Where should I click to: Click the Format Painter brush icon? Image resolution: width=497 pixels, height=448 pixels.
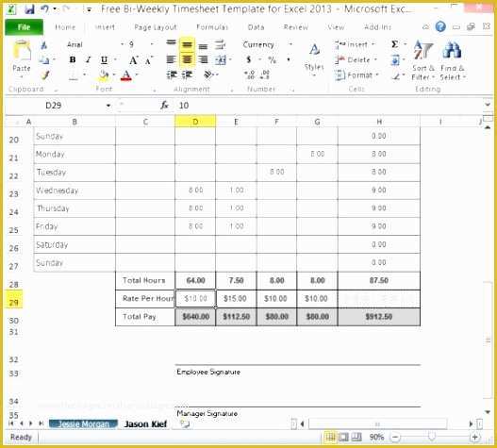coord(45,75)
